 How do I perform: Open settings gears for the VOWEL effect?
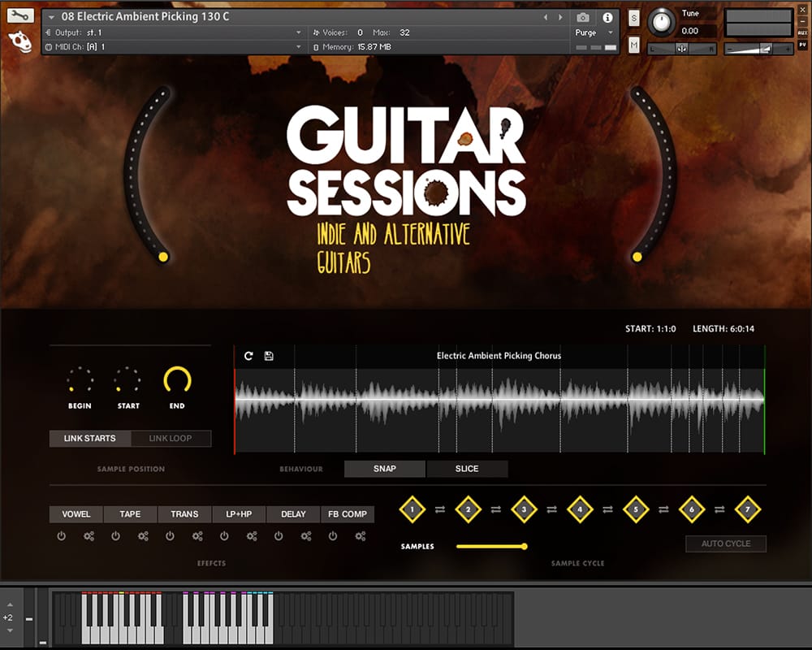click(x=89, y=536)
